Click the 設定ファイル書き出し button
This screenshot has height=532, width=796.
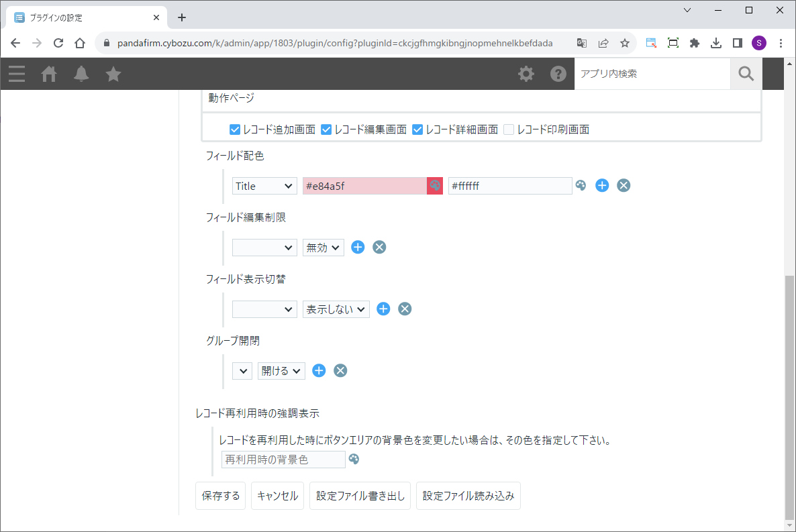[360, 496]
